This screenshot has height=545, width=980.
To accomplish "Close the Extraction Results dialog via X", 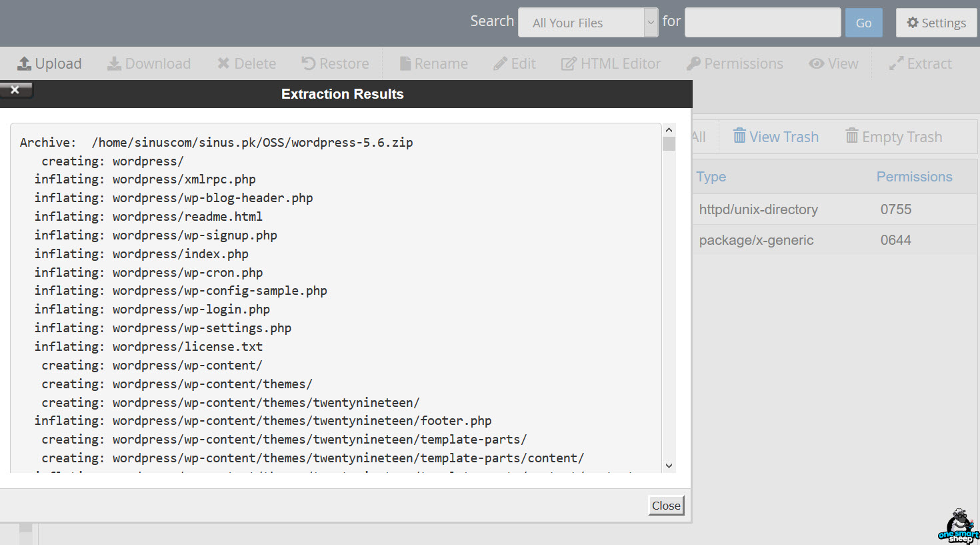I will [15, 89].
